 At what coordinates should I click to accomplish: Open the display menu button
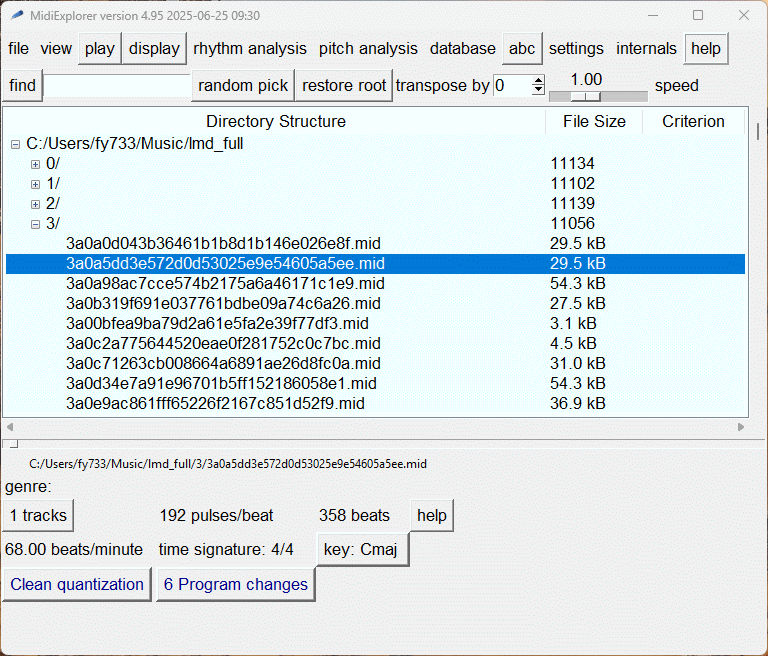(x=154, y=49)
